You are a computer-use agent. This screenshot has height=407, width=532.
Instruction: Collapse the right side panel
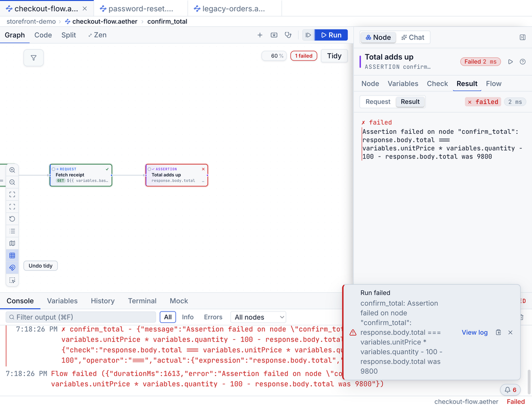[523, 37]
